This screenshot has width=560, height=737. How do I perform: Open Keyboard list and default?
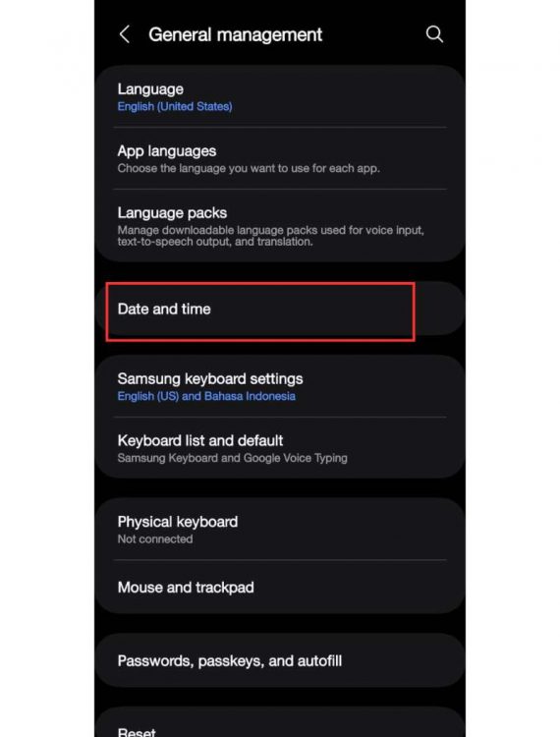point(280,448)
